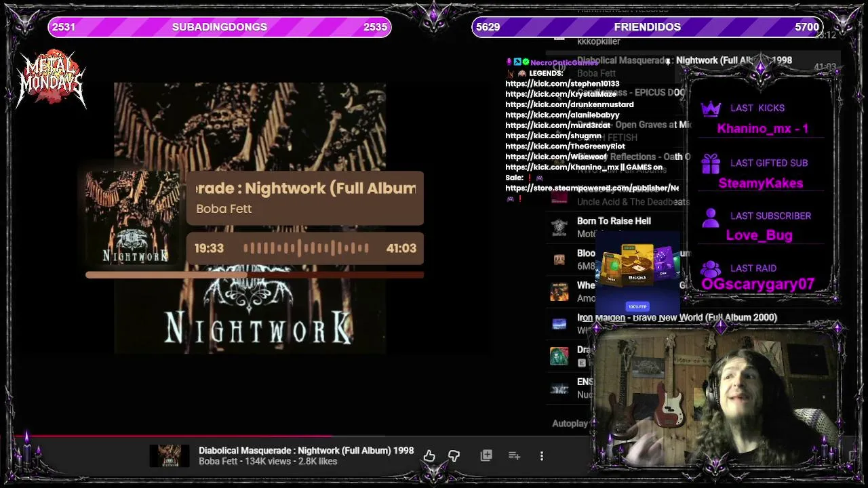Open kick.com/TheGreenyRiot link in chat
This screenshot has height=488, width=868.
pyautogui.click(x=565, y=146)
